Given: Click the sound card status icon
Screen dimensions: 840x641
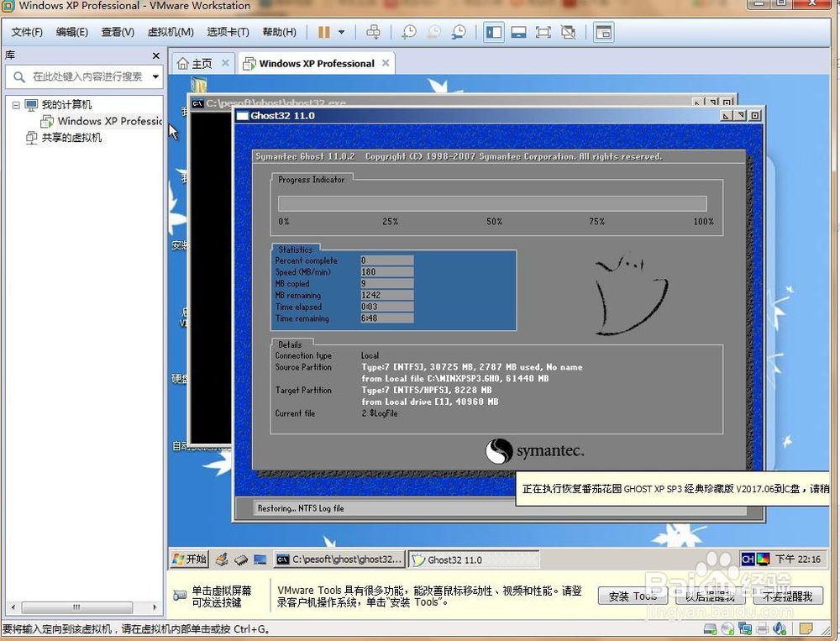Looking at the screenshot, I should (780, 628).
